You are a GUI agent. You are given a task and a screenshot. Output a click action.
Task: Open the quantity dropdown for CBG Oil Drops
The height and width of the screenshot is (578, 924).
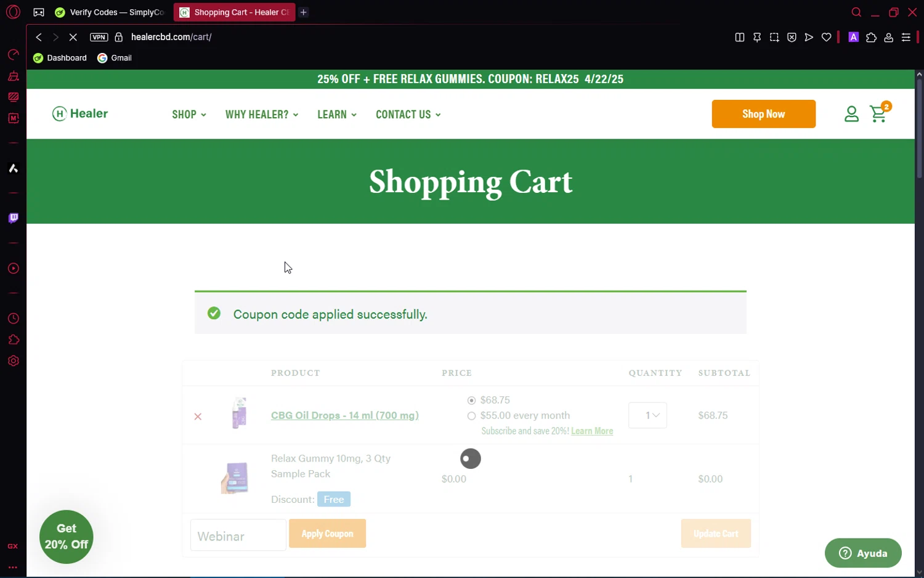[x=647, y=415]
